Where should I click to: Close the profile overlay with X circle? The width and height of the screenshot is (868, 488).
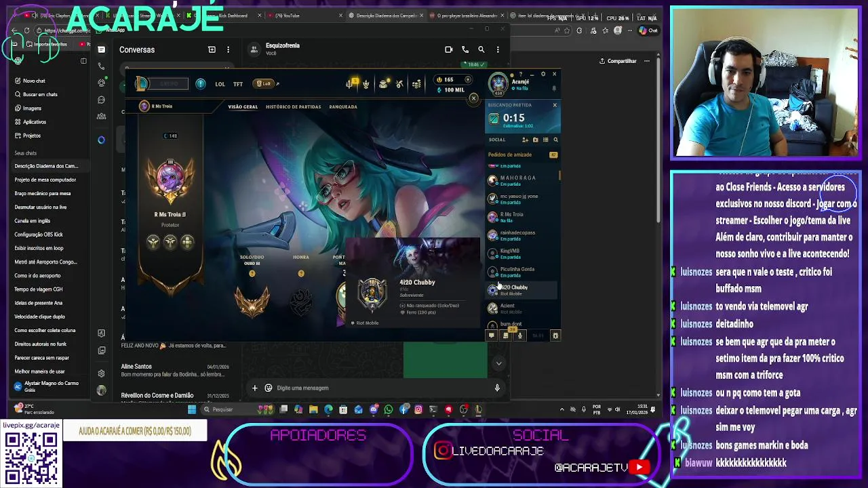click(x=473, y=98)
